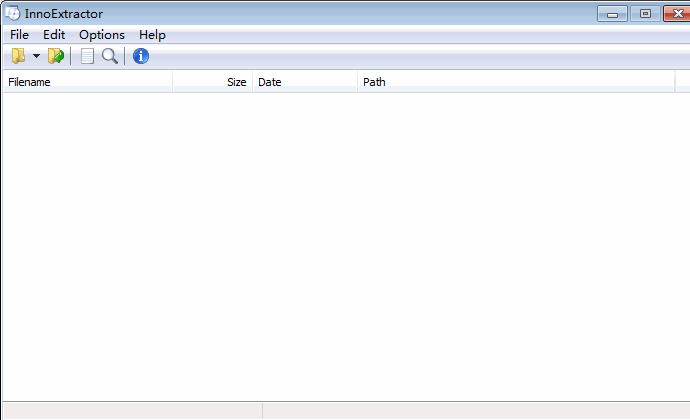Click the InnoExtractor title bar app icon
The height and width of the screenshot is (420, 690).
coord(13,14)
